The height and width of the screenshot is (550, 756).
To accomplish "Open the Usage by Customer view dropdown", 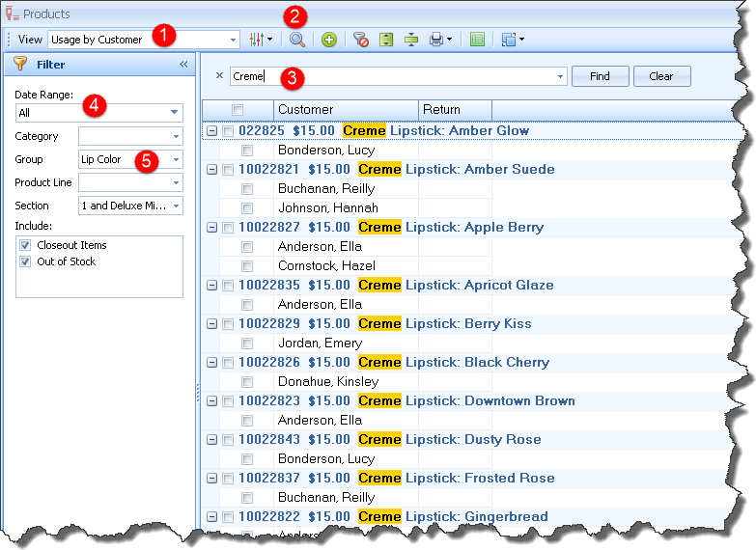I will [233, 40].
